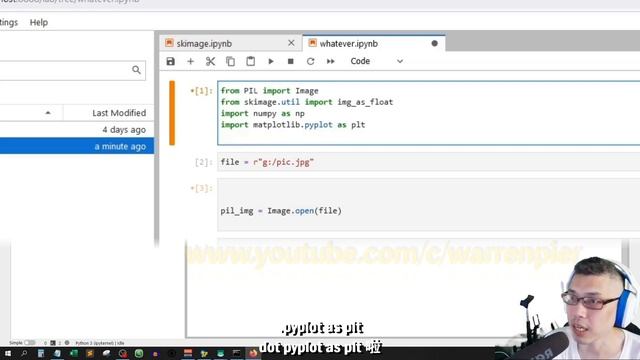Viewport: 640px width, 360px height.
Task: Sort files by Last Modified column
Action: 119,113
